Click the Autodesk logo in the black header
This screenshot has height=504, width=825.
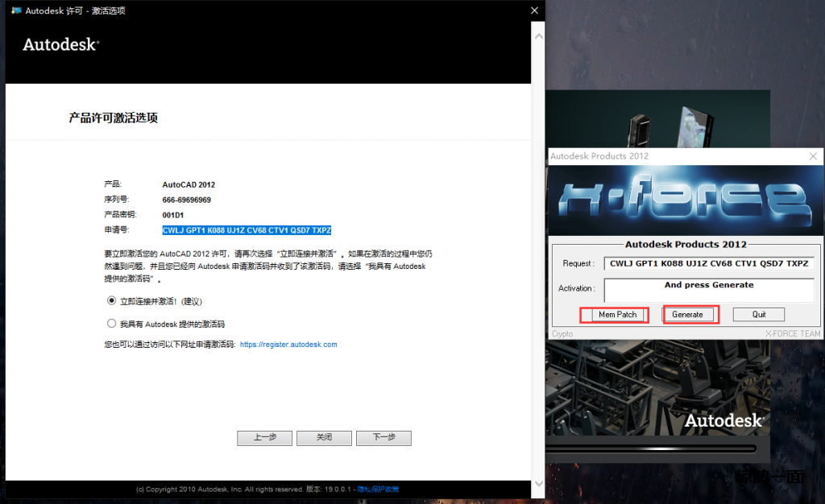[60, 45]
